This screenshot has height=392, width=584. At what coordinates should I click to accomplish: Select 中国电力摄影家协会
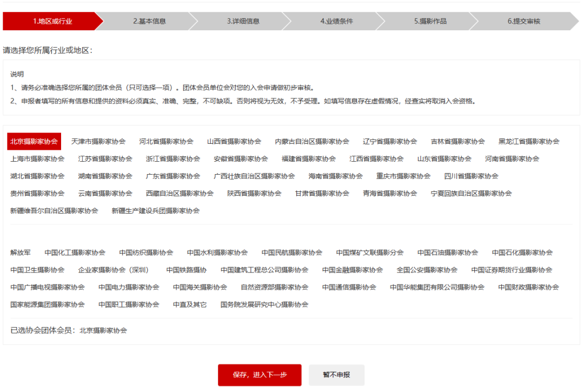(x=129, y=288)
